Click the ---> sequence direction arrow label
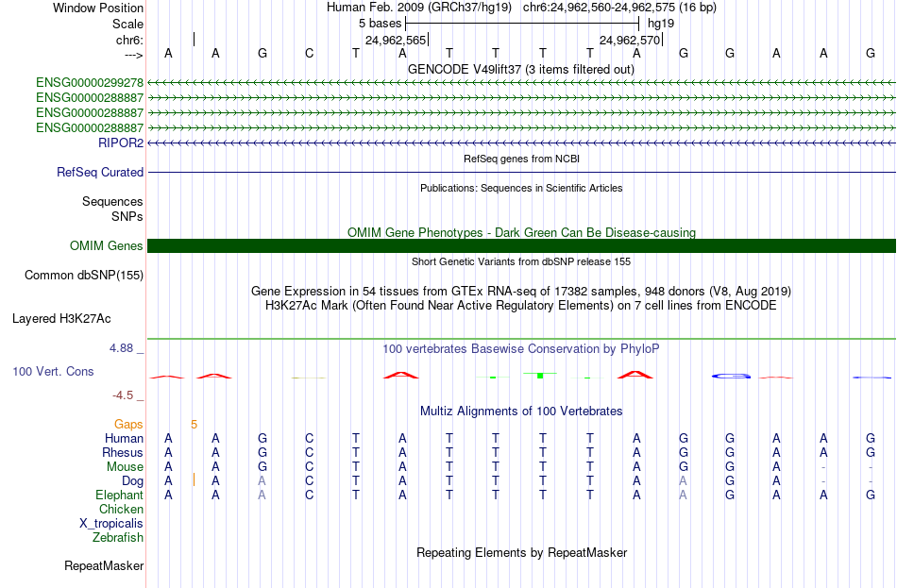 133,55
